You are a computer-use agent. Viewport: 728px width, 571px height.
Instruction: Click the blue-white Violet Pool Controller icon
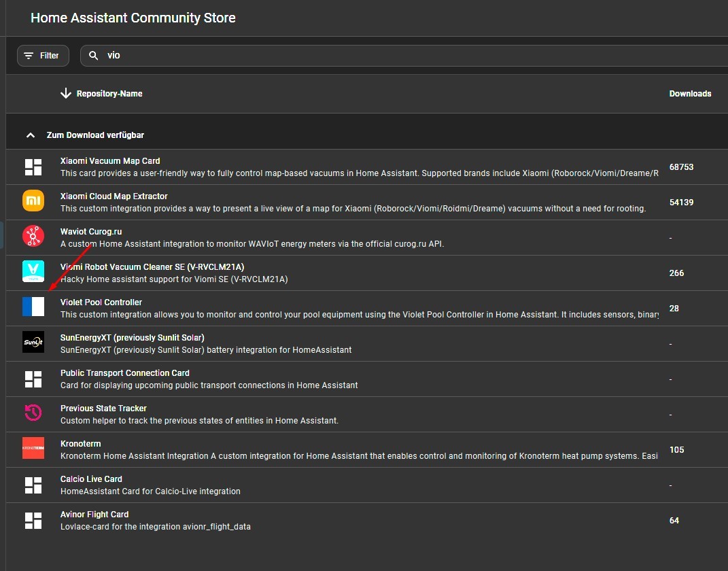pos(33,307)
